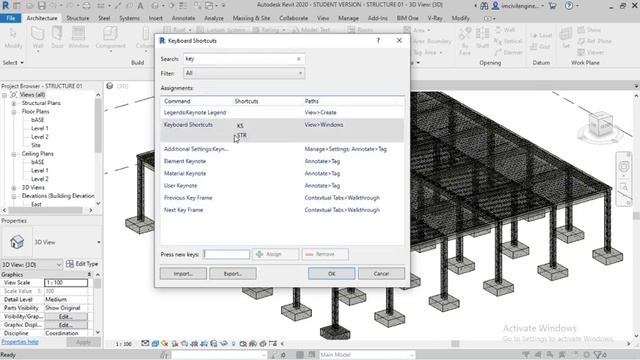Click the 1 : 100 scale in view control bar
Image resolution: width=640 pixels, height=360 pixels.
click(123, 344)
